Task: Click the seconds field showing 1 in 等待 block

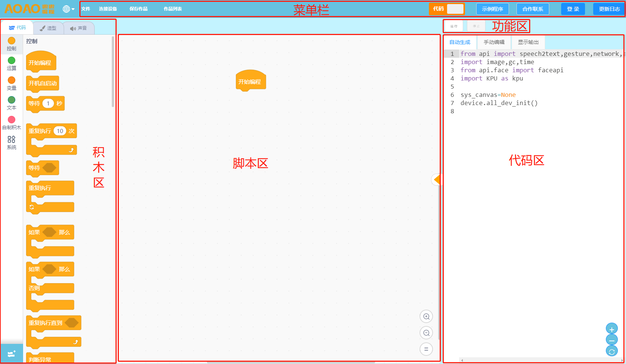Action: (x=48, y=103)
